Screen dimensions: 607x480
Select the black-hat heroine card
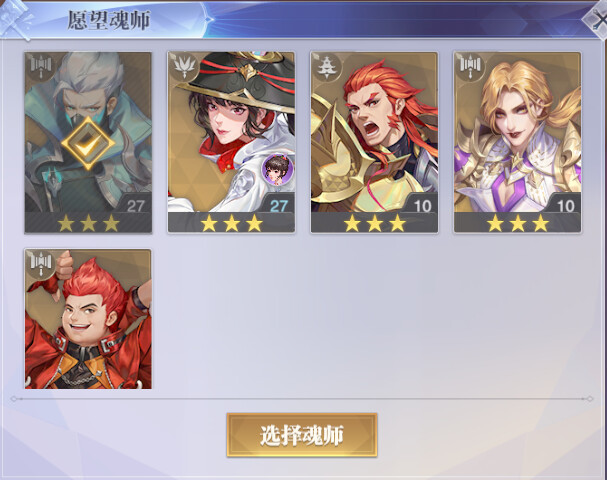[x=231, y=142]
